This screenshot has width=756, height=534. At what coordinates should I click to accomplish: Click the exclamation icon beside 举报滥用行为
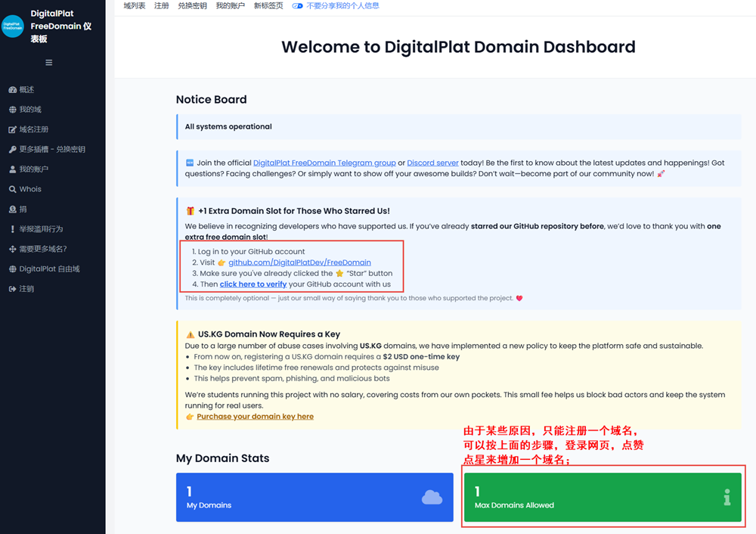click(13, 229)
